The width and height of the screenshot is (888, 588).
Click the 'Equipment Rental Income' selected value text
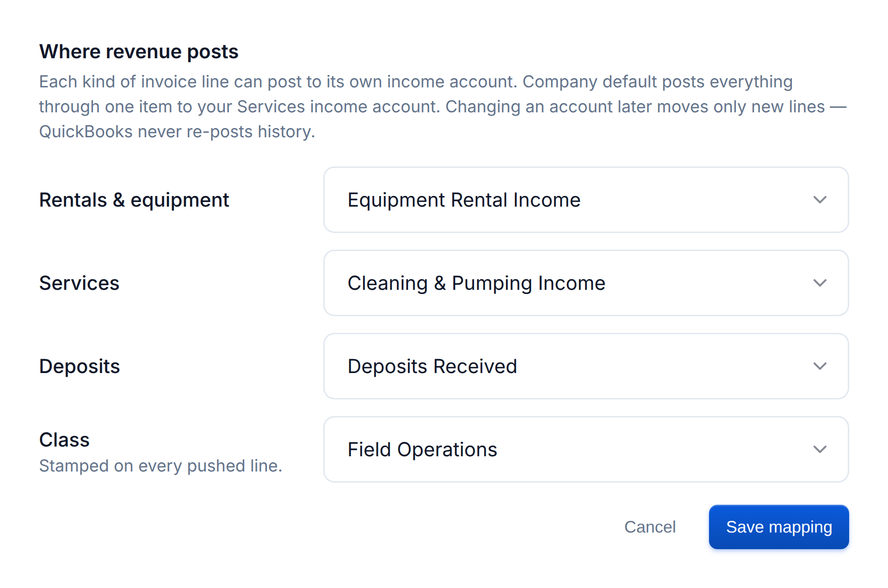[464, 200]
